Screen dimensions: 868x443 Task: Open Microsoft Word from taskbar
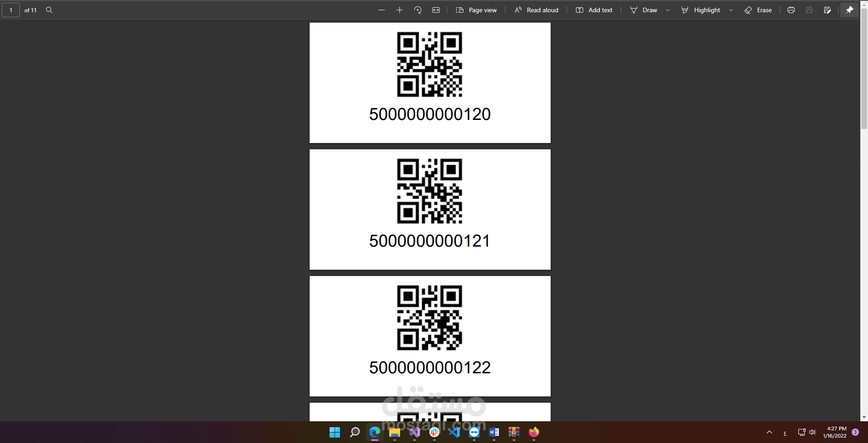click(494, 433)
